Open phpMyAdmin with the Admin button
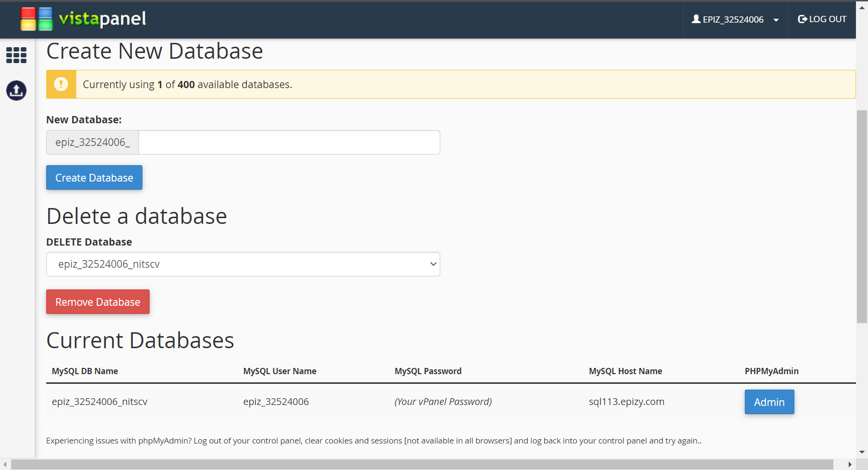 click(x=769, y=402)
